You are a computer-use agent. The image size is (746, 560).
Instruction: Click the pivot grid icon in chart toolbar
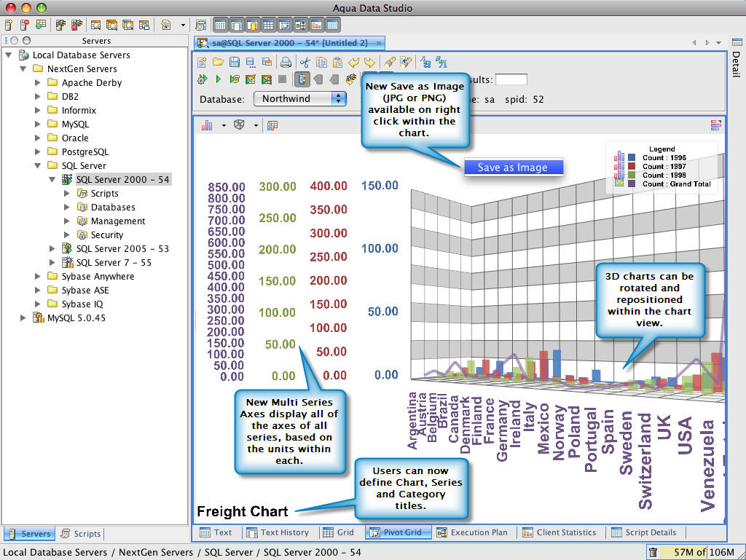tap(272, 125)
